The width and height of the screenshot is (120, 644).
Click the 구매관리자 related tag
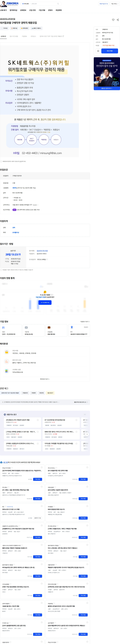click(25, 393)
